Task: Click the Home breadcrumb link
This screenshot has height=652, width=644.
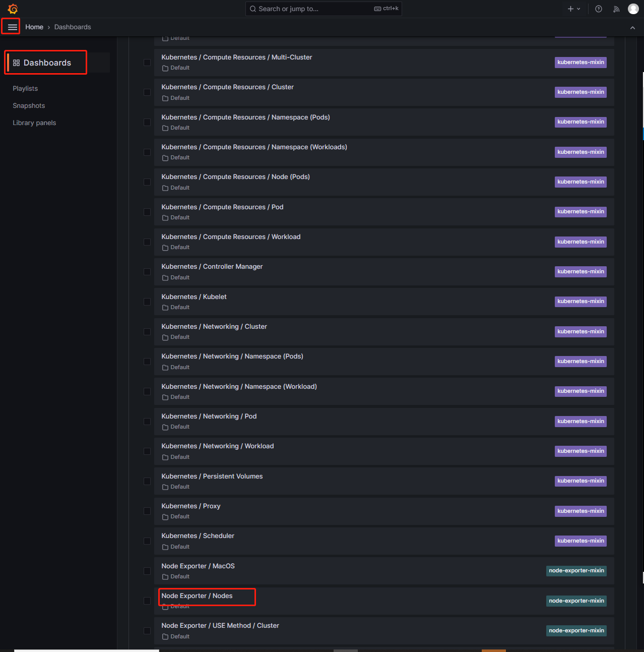Action: tap(34, 27)
